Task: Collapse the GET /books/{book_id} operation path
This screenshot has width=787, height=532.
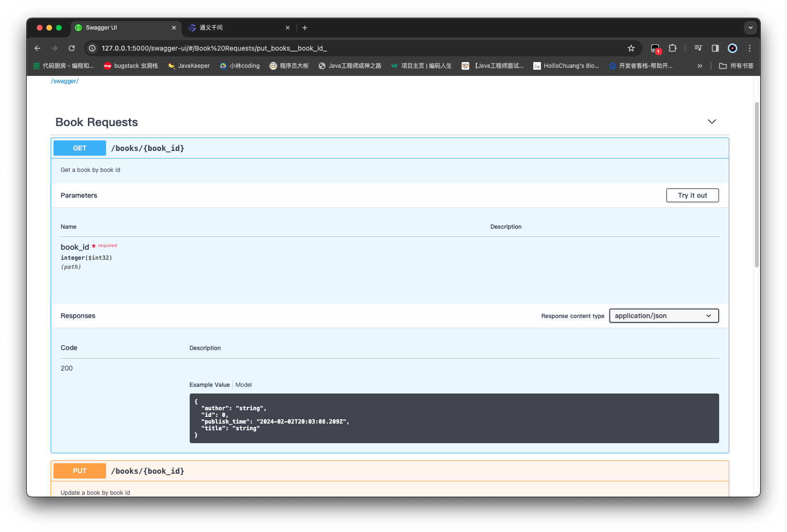Action: [x=148, y=148]
